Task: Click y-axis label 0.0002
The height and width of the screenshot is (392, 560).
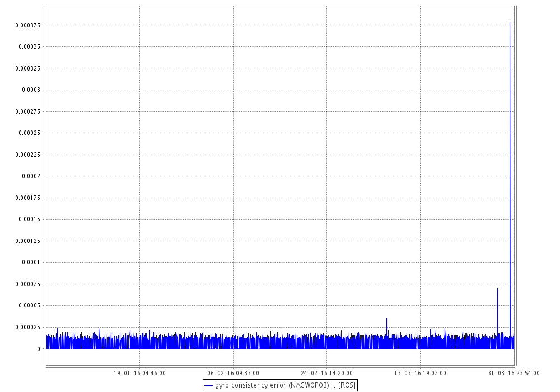Action: [x=31, y=176]
